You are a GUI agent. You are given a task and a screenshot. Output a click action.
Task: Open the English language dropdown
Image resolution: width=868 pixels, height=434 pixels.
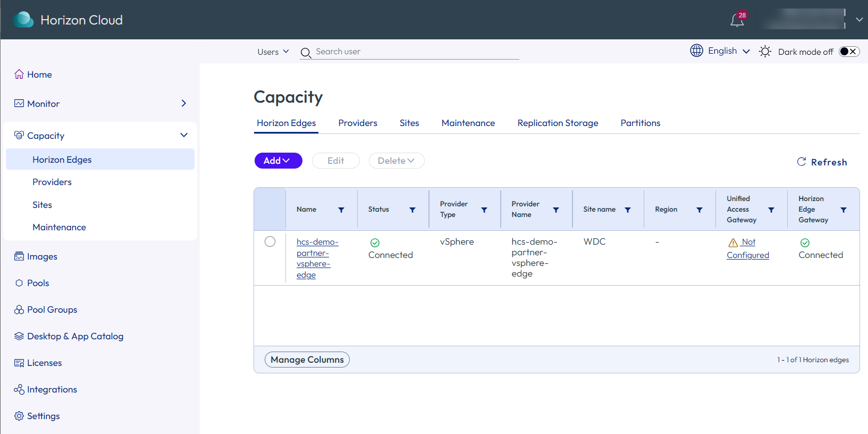click(729, 51)
